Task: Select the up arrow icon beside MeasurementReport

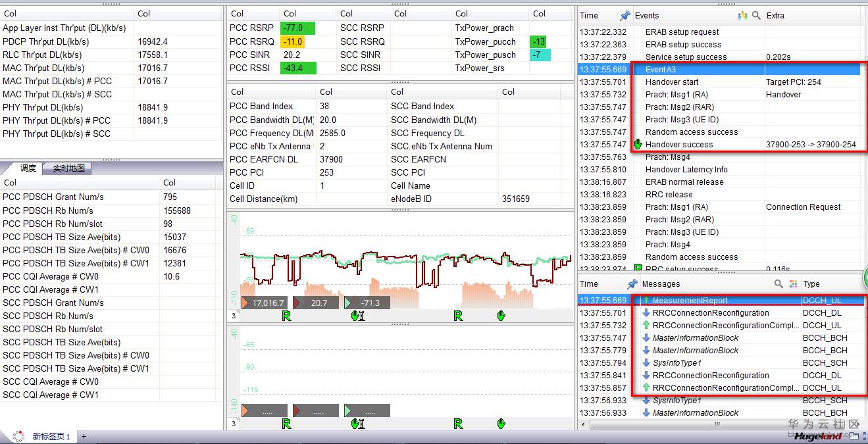Action: [646, 301]
